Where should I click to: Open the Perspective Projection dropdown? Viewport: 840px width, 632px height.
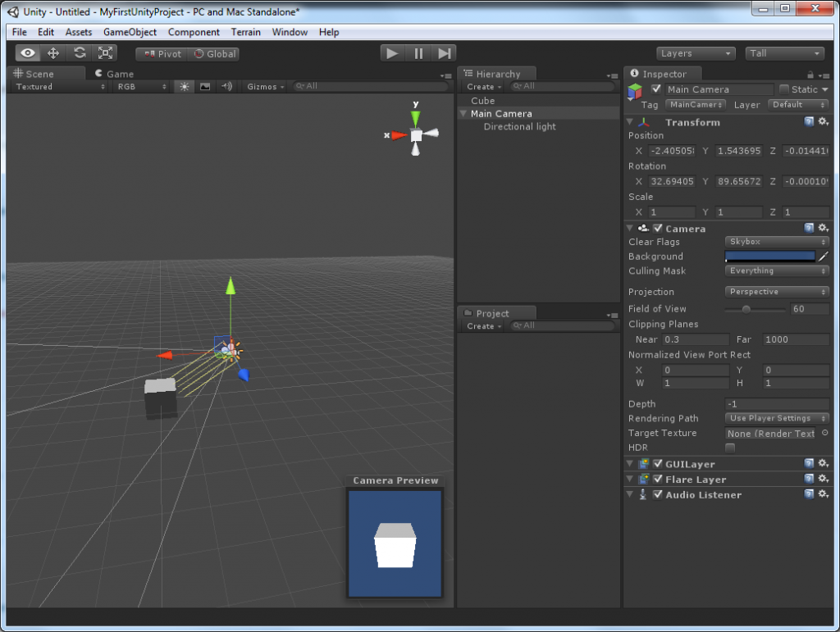point(777,292)
